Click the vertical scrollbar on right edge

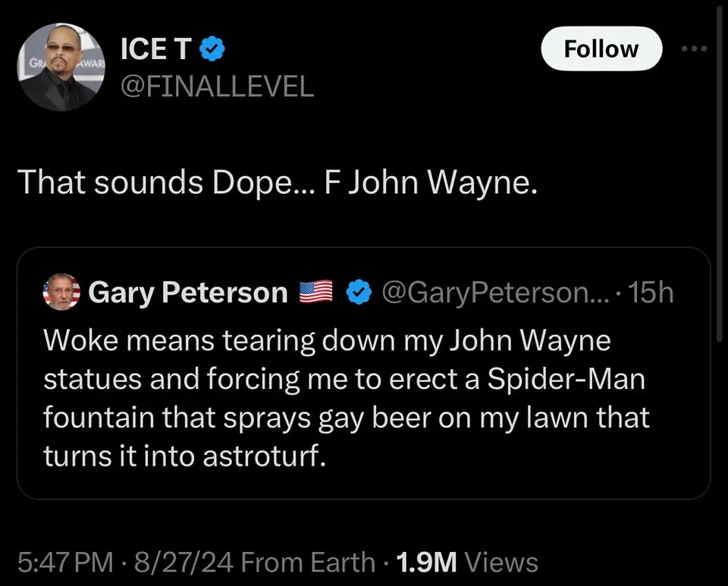(720, 174)
